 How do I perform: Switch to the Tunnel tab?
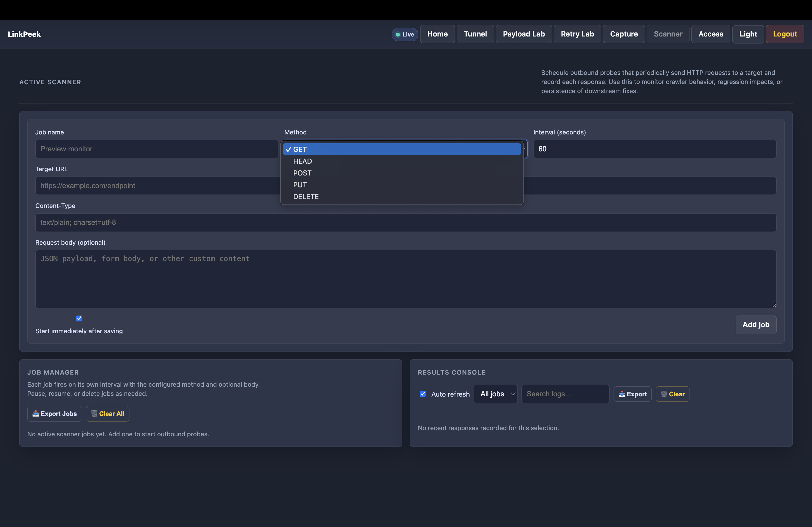pos(475,34)
